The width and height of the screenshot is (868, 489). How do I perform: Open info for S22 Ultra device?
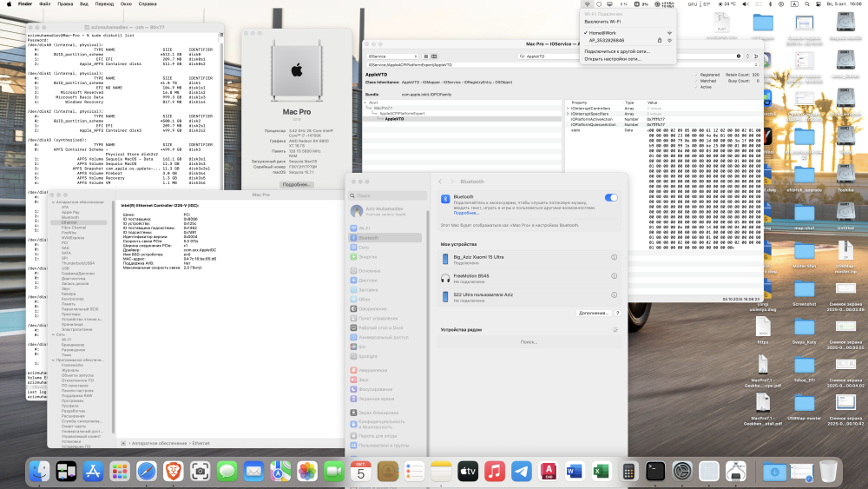pos(614,295)
